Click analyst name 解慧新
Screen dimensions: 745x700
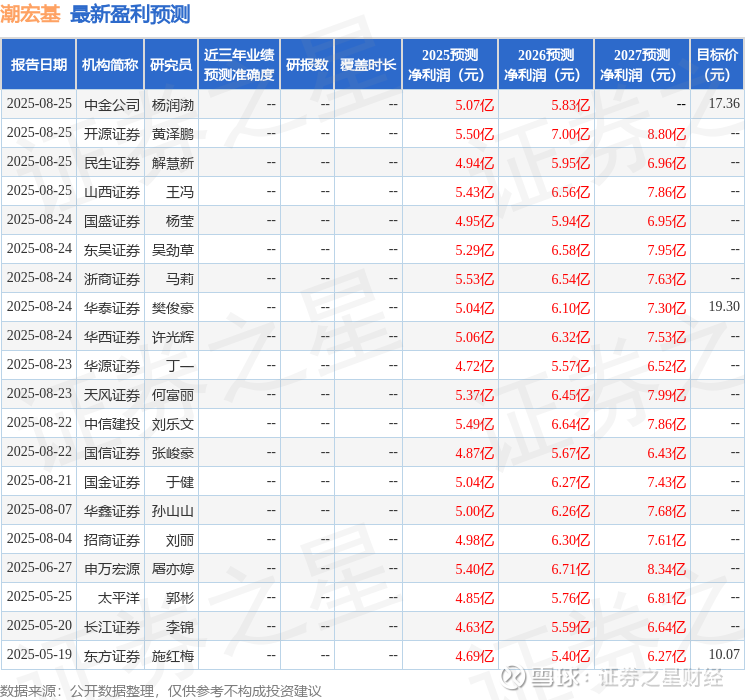point(172,163)
